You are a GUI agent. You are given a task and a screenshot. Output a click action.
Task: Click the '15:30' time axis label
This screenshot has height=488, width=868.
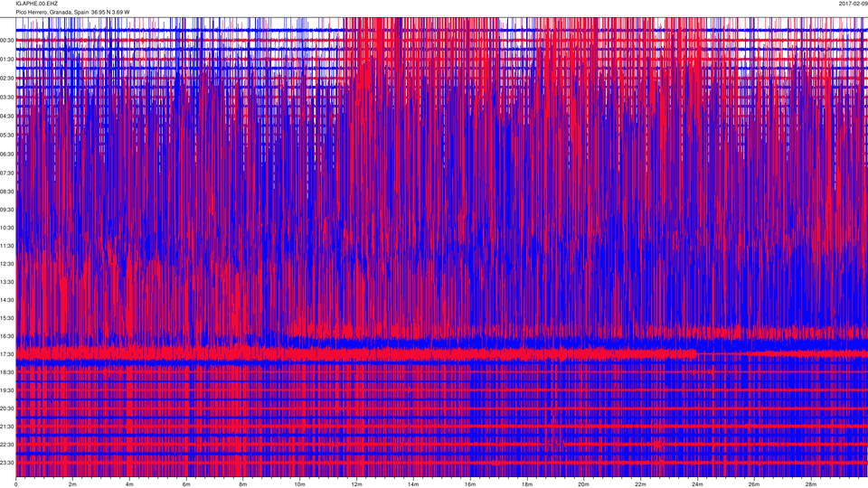[6, 318]
